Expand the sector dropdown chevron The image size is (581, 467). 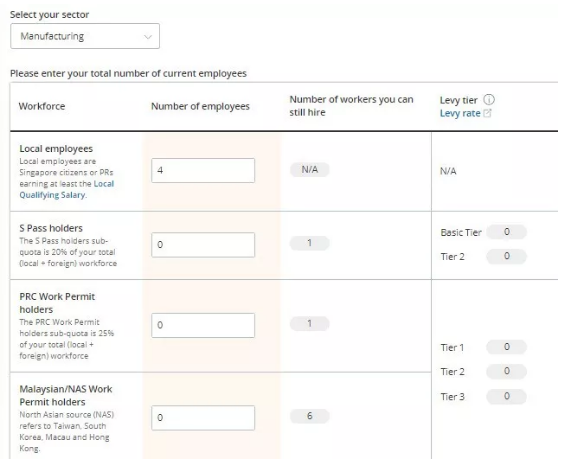coord(148,37)
